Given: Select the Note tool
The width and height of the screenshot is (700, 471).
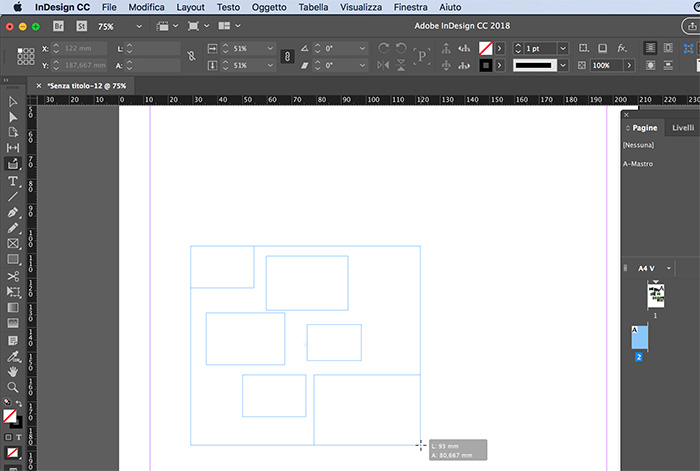Looking at the screenshot, I should (x=13, y=341).
